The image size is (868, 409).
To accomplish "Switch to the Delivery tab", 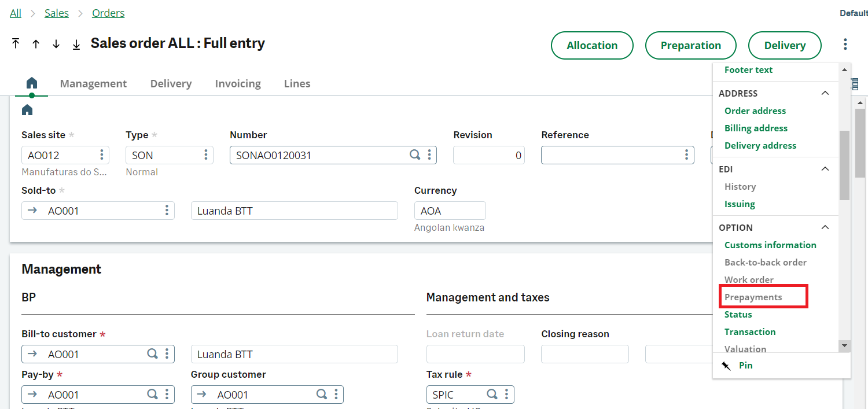I will (171, 84).
